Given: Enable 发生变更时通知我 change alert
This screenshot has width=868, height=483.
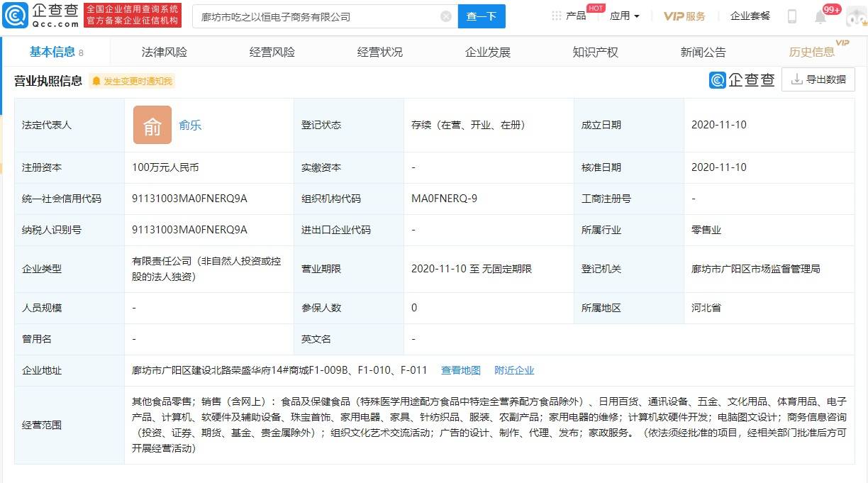Looking at the screenshot, I should [x=132, y=82].
